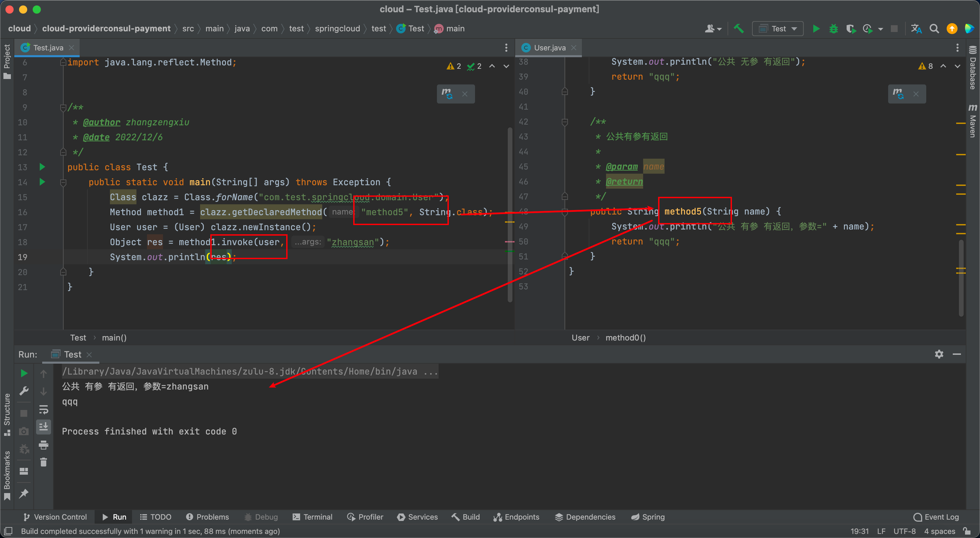The width and height of the screenshot is (980, 538).
Task: Click the user account icon in toolbar
Action: click(x=709, y=29)
